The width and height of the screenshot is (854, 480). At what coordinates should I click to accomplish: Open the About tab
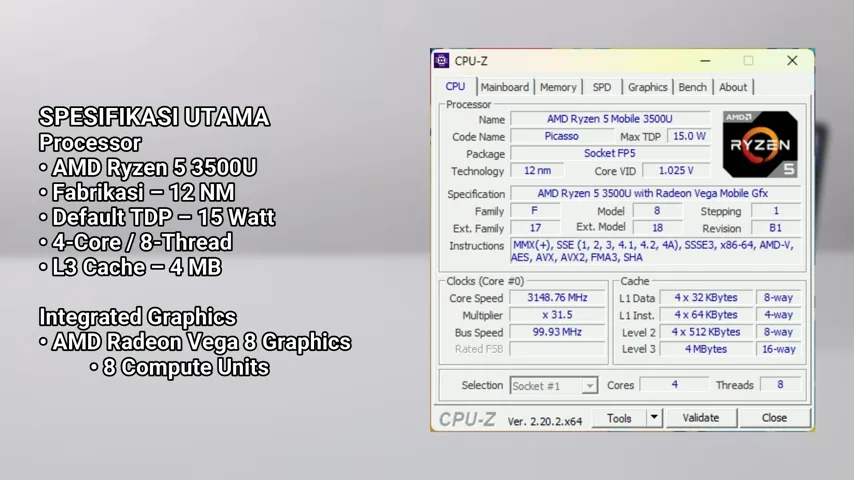tap(733, 87)
